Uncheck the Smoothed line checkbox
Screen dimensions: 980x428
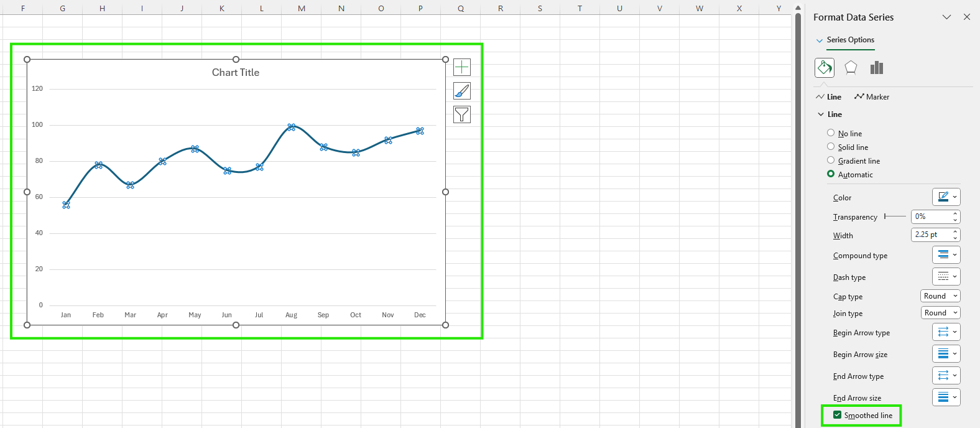[837, 415]
